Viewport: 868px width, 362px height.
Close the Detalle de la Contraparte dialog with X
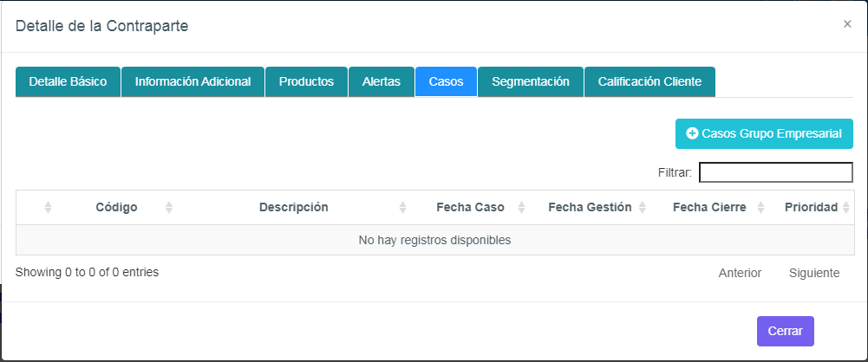pos(847,24)
